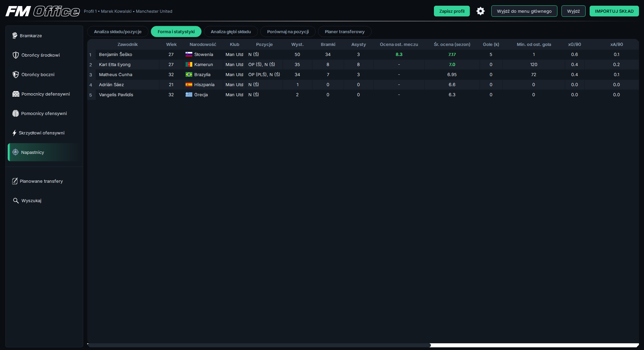Open Planowane transfery in sidebar

click(44, 181)
